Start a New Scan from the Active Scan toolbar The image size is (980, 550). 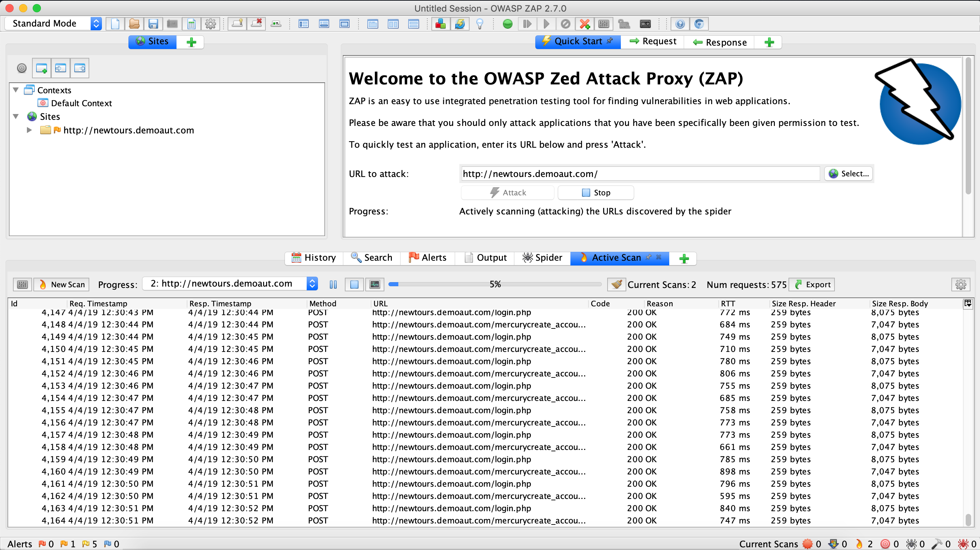[x=61, y=284]
